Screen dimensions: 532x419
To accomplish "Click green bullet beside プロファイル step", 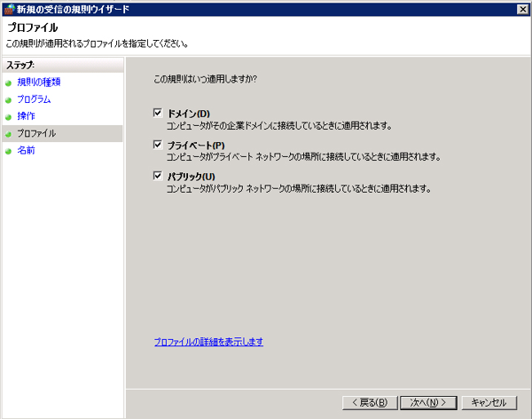I will (9, 135).
